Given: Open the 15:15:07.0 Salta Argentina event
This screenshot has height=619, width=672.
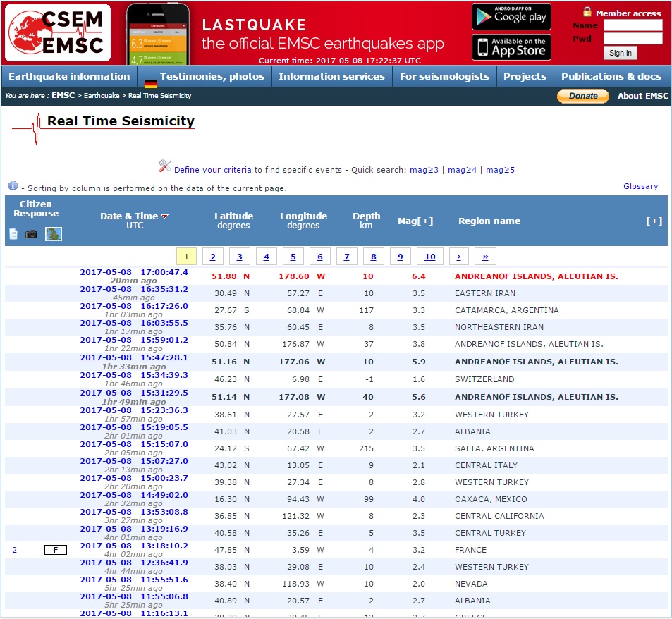Looking at the screenshot, I should coord(134,444).
